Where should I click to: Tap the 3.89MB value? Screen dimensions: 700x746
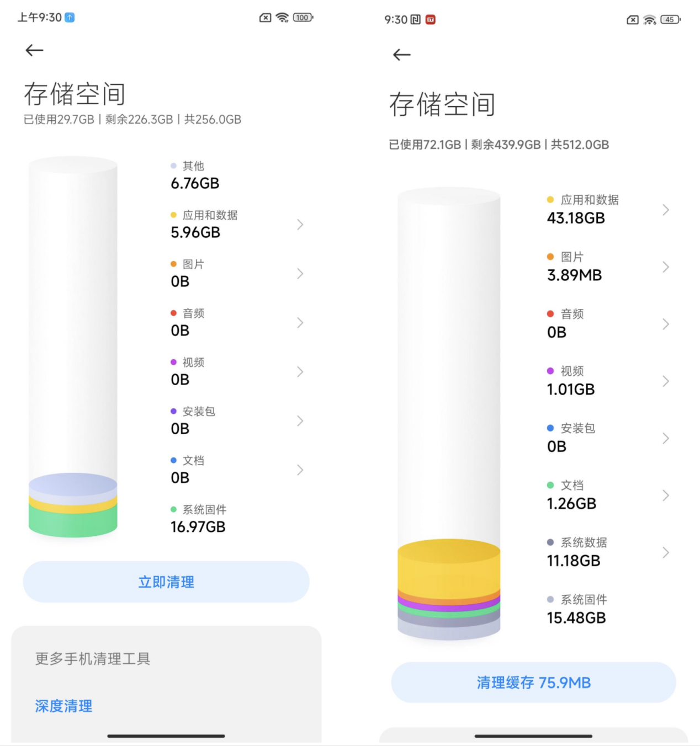pyautogui.click(x=574, y=275)
